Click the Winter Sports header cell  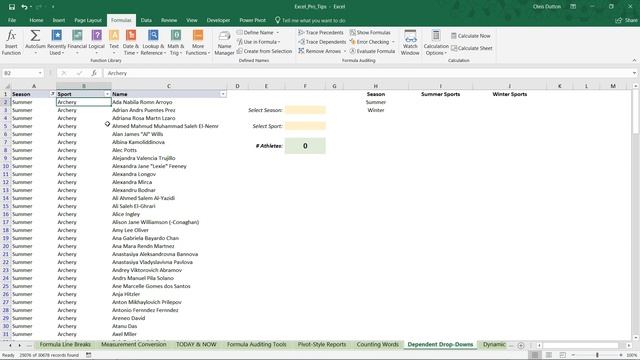click(509, 94)
